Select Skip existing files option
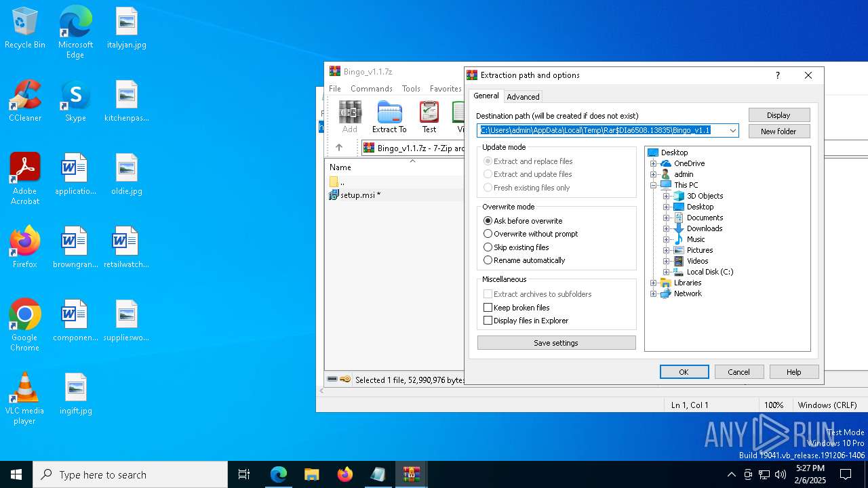 [x=516, y=247]
